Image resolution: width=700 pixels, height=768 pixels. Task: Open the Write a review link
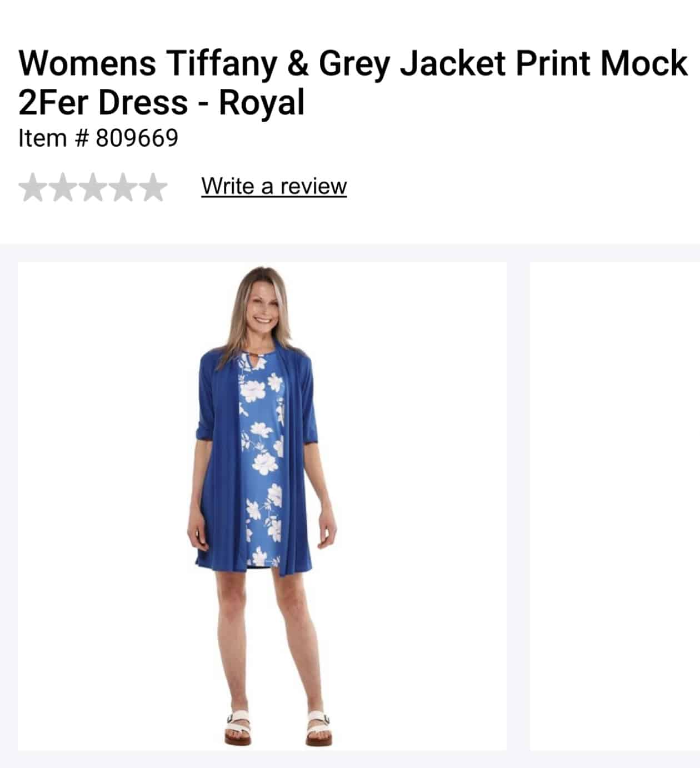(x=274, y=186)
